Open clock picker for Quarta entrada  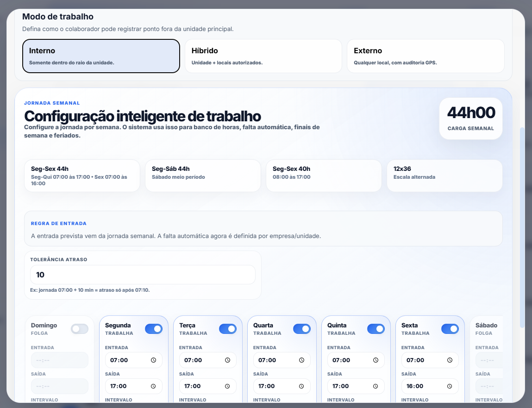coord(301,360)
